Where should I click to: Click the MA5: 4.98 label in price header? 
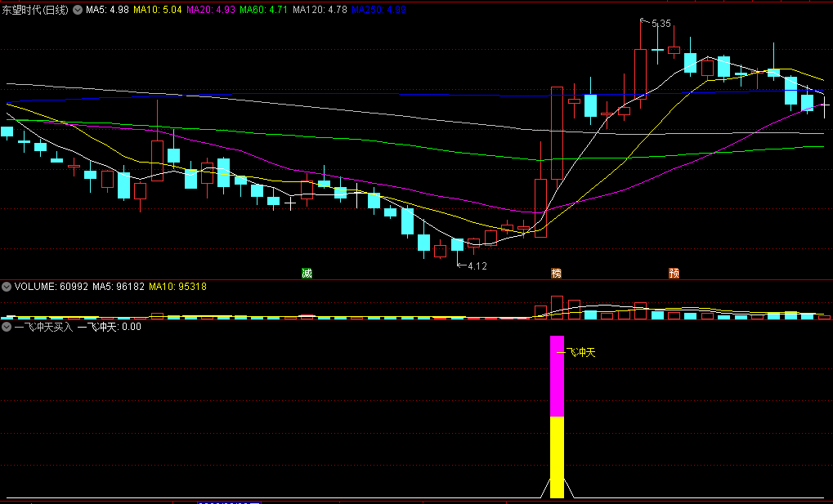107,10
